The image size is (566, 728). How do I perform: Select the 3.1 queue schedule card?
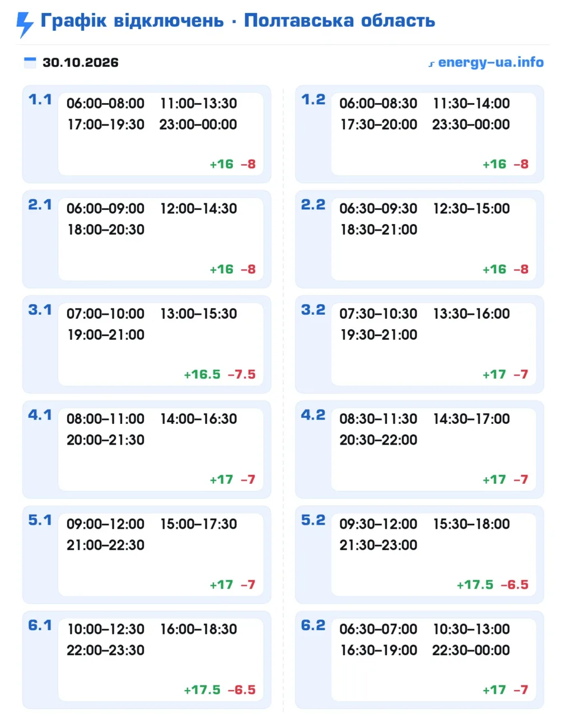(147, 344)
